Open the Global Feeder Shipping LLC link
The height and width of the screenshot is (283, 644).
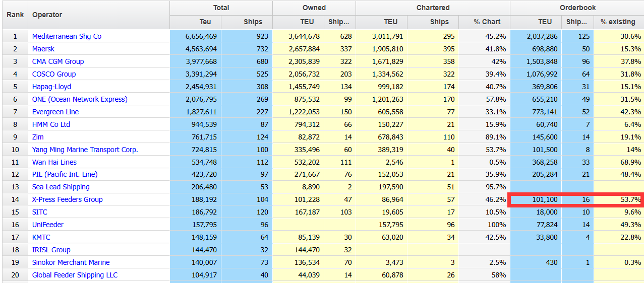pos(75,275)
